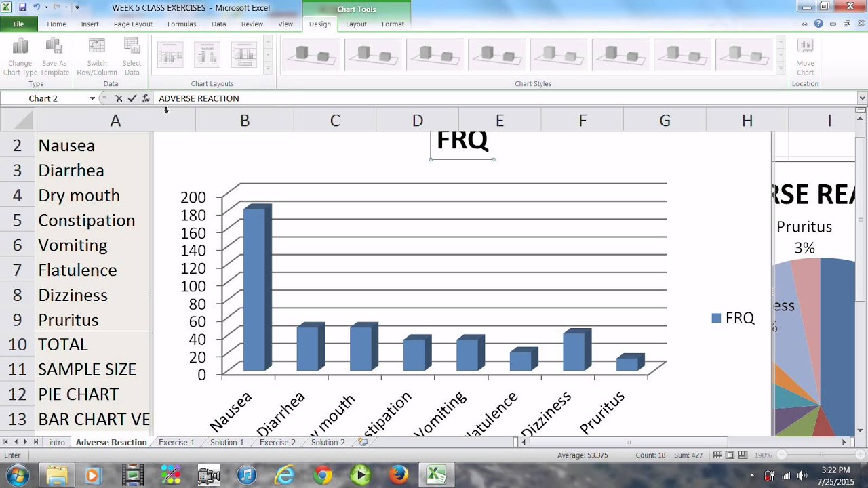Image resolution: width=868 pixels, height=488 pixels.
Task: Go to first sheet navigation arrow
Action: tap(6, 442)
